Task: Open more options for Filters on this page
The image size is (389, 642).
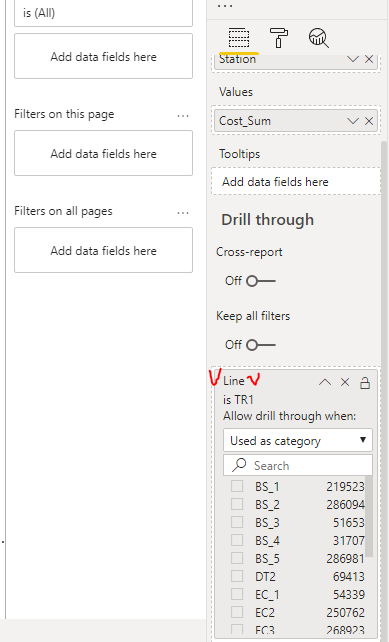Action: point(183,116)
